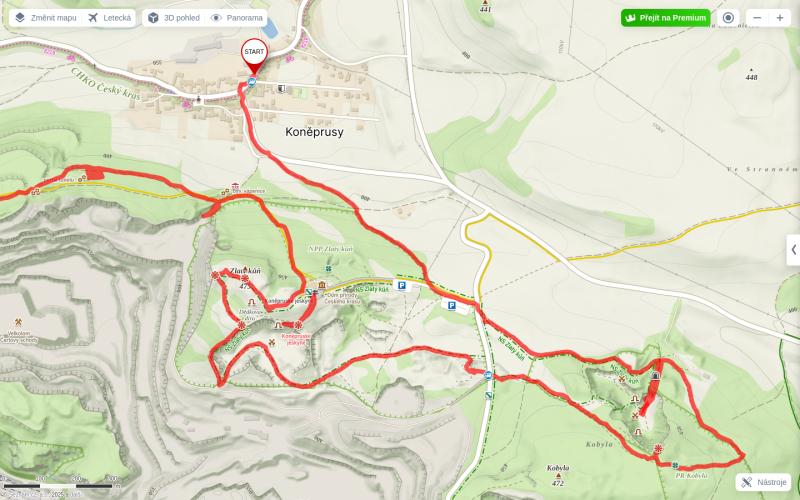Screen dimensions: 800x500
Task: Select the 441 peak triangle marker
Action: point(485,3)
